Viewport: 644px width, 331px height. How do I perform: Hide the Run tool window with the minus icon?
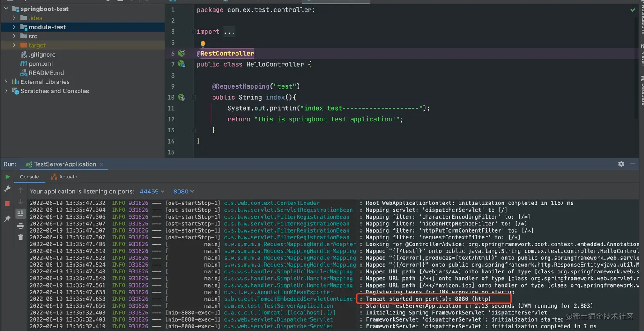tap(633, 164)
